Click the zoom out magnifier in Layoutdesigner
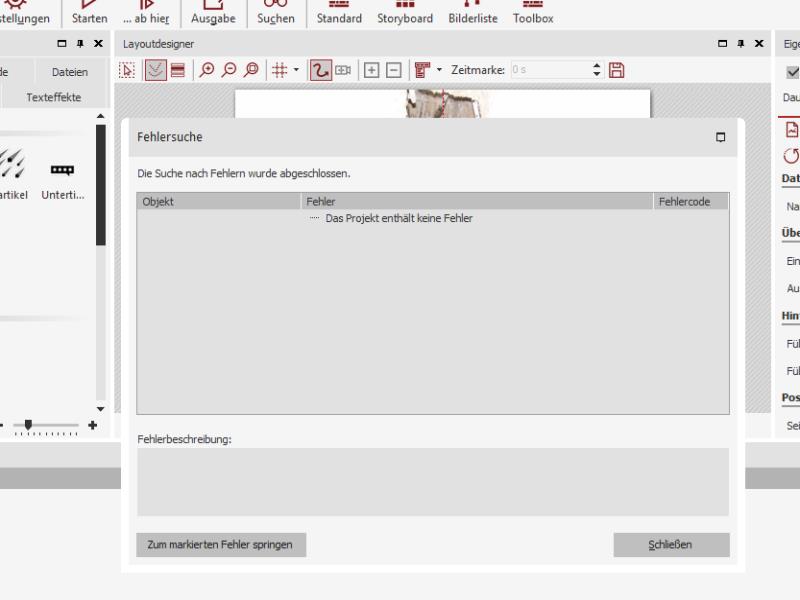Screen dimensions: 800x600 229,70
